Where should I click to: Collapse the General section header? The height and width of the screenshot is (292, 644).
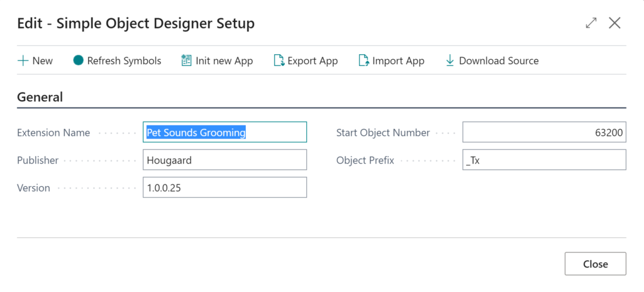click(x=40, y=97)
